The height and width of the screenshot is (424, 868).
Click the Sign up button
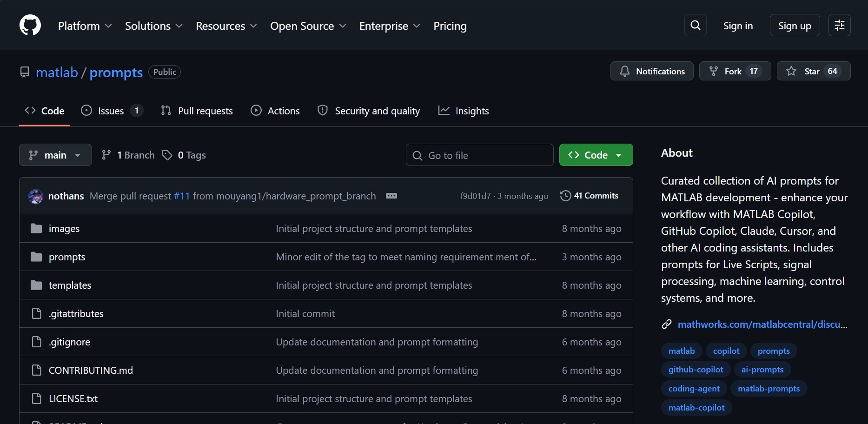795,25
